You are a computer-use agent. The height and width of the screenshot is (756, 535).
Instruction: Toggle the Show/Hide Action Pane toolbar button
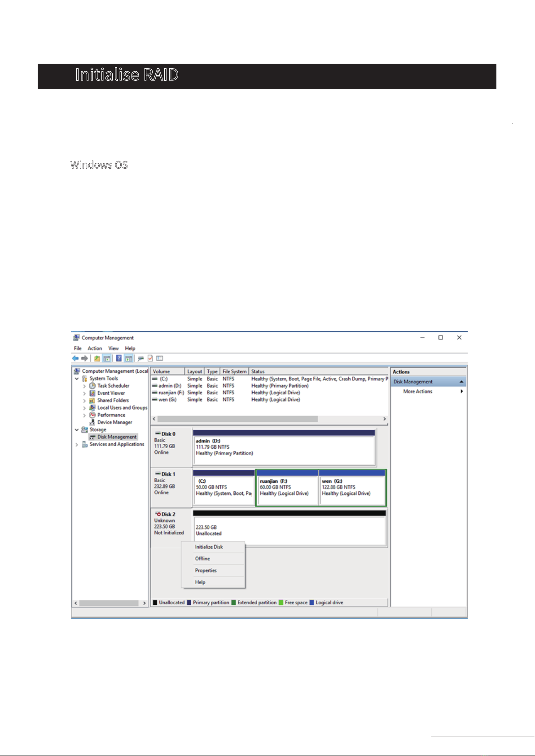pyautogui.click(x=129, y=358)
